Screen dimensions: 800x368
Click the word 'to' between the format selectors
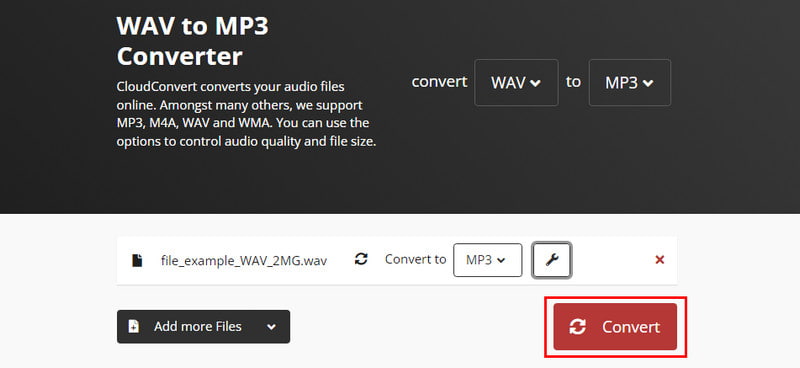point(573,82)
